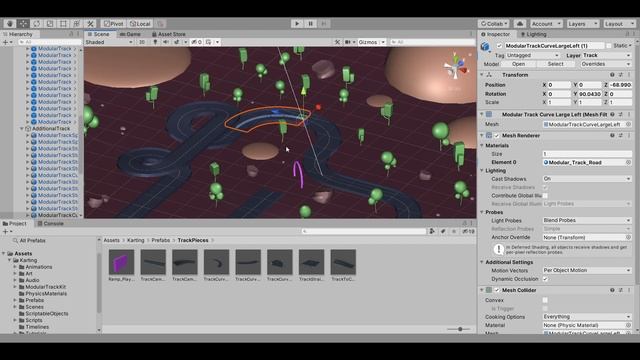Open Transform component preset icon
Screen dimensions: 640x360
click(x=621, y=75)
